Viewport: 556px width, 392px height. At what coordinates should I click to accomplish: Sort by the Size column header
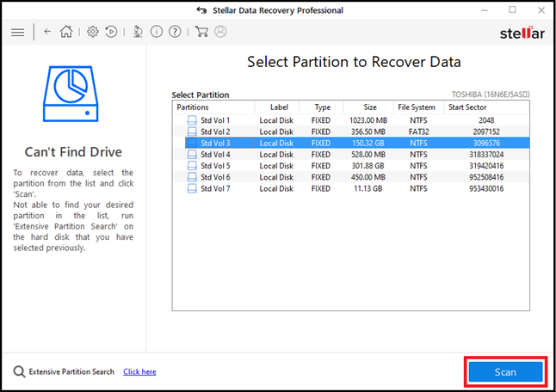[368, 107]
